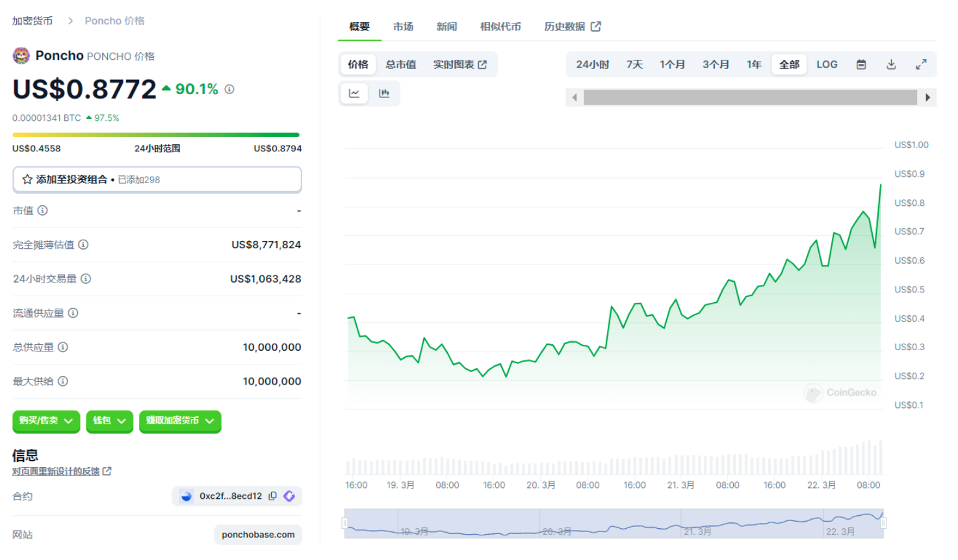Go to 加密货币 breadcrumb link
The height and width of the screenshot is (560, 958).
(32, 21)
